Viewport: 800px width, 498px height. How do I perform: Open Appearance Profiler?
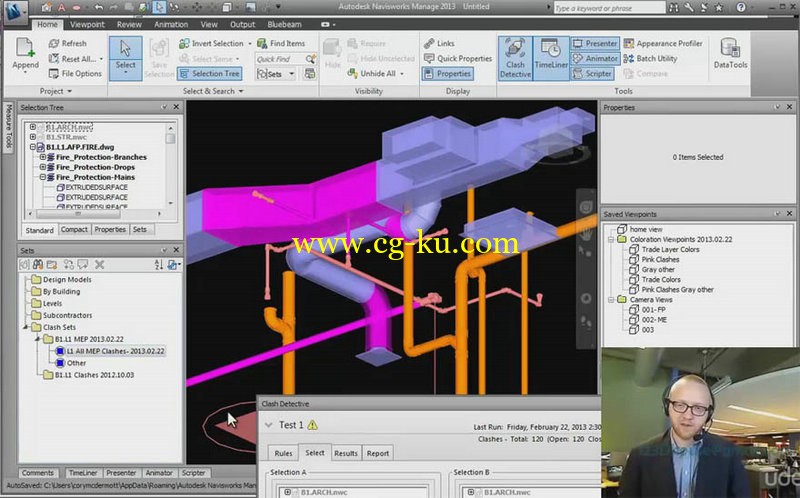pos(663,43)
